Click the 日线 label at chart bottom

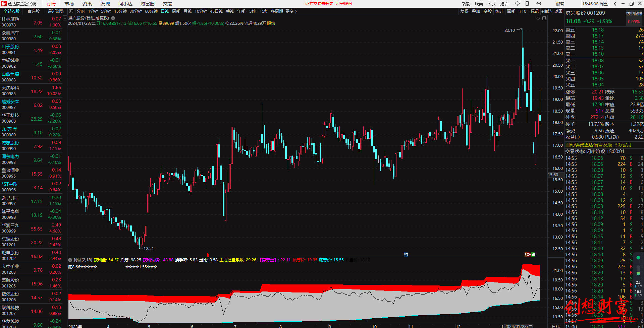pos(556,326)
